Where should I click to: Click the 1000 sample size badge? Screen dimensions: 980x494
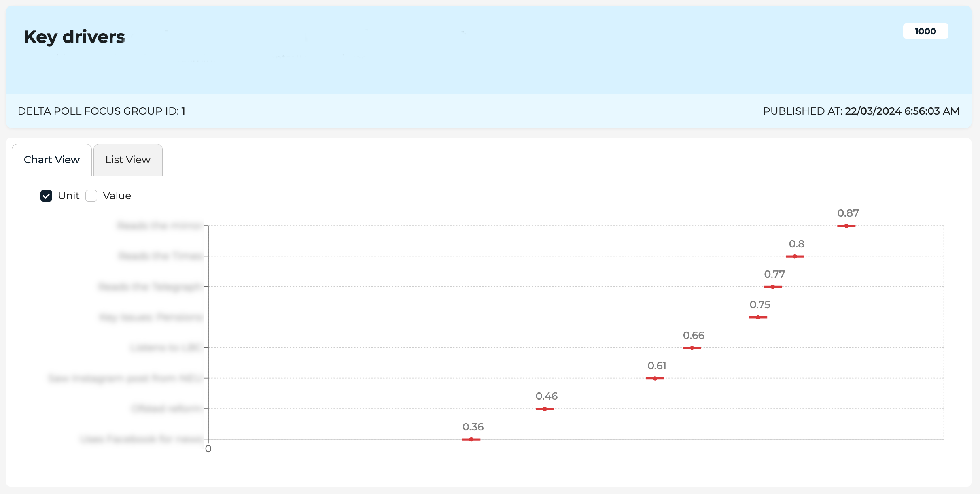pos(925,32)
